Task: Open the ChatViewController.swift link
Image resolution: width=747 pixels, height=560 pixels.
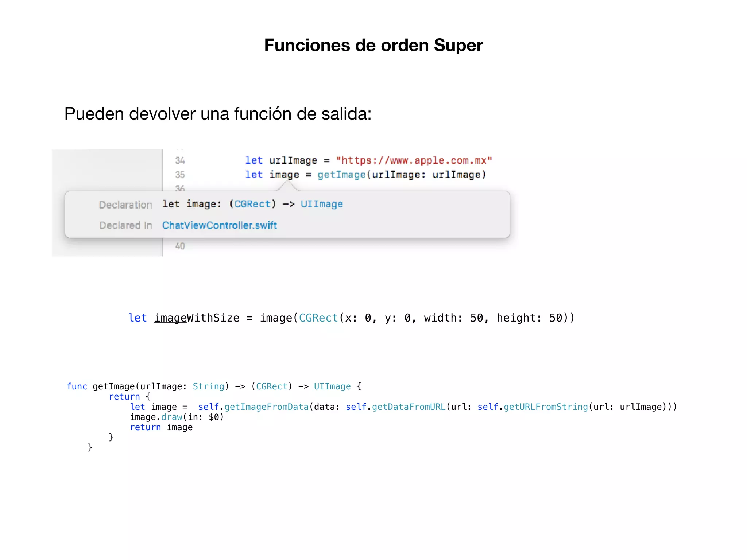Action: (x=220, y=225)
